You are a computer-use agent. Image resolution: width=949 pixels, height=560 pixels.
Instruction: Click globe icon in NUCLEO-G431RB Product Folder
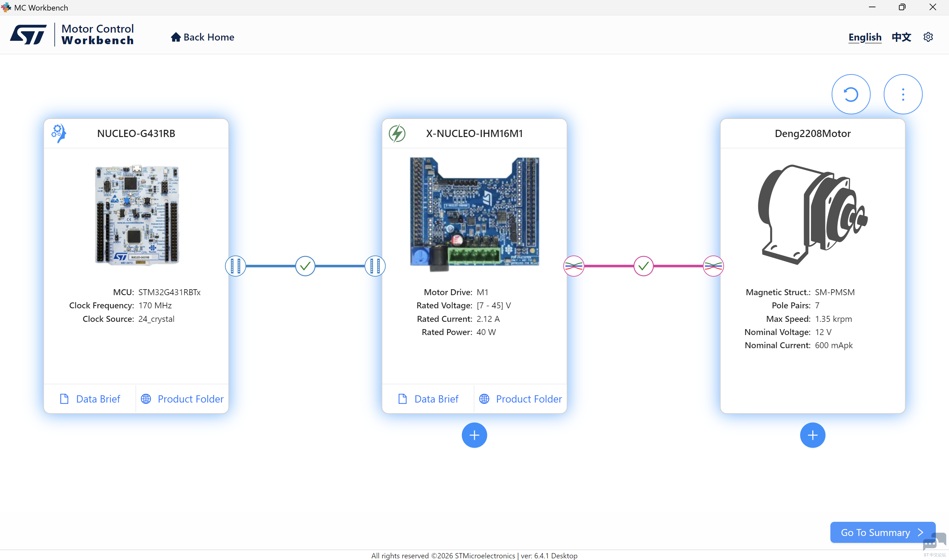(x=146, y=399)
